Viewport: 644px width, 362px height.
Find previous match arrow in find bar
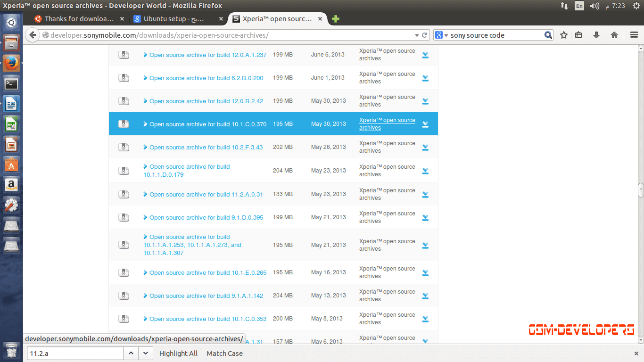pos(131,353)
